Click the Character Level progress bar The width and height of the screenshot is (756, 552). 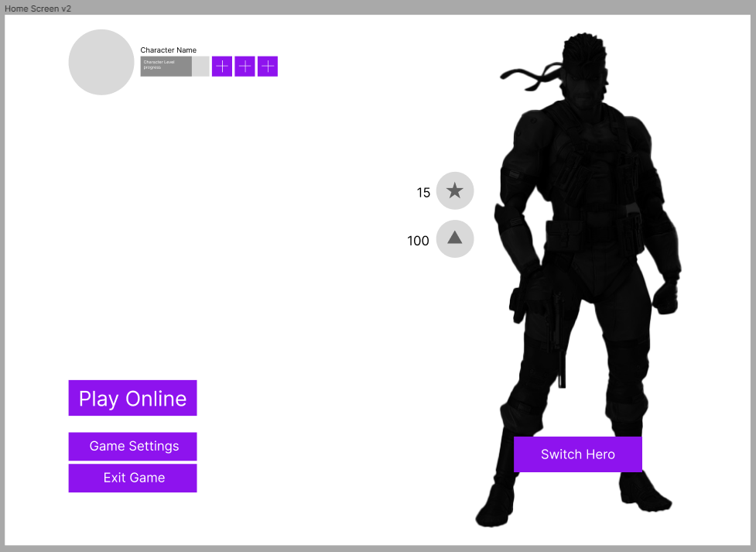[175, 66]
